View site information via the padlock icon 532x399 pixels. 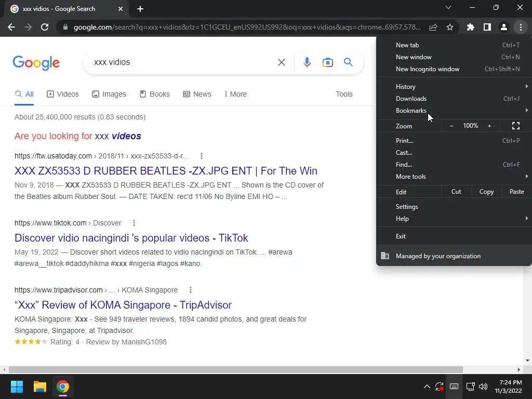pos(65,27)
